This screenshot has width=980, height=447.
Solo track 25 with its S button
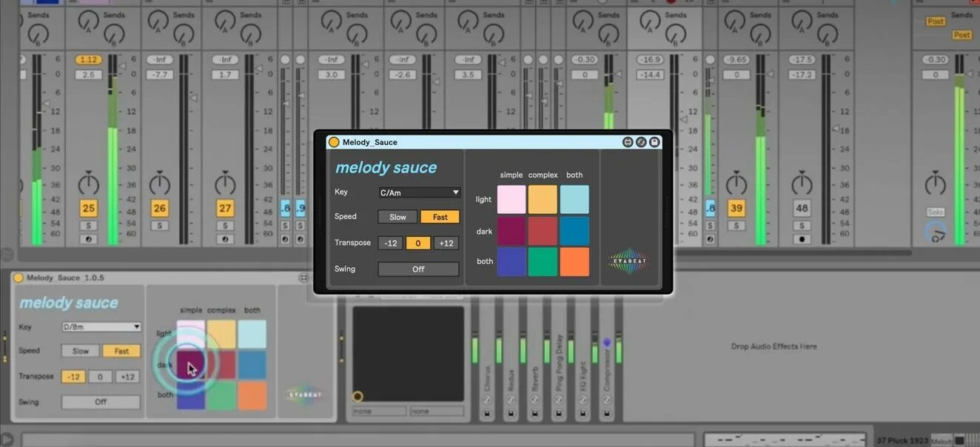[89, 226]
